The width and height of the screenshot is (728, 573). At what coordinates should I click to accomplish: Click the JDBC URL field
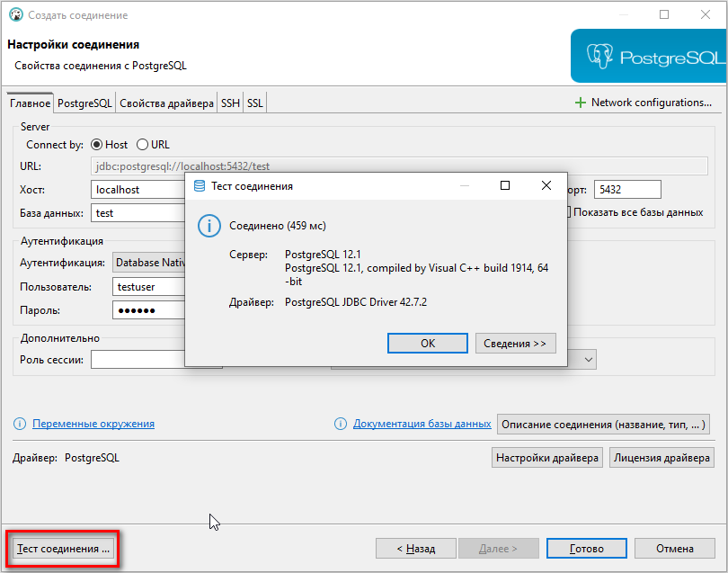pyautogui.click(x=399, y=166)
